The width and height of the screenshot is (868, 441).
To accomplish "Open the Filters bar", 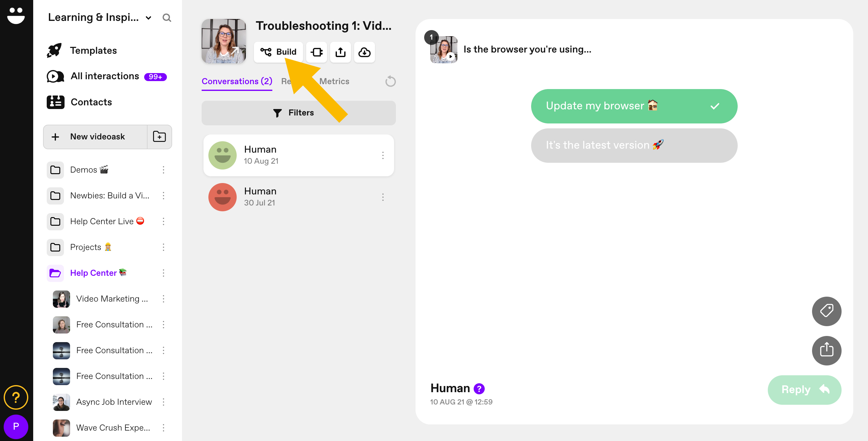I will tap(298, 113).
